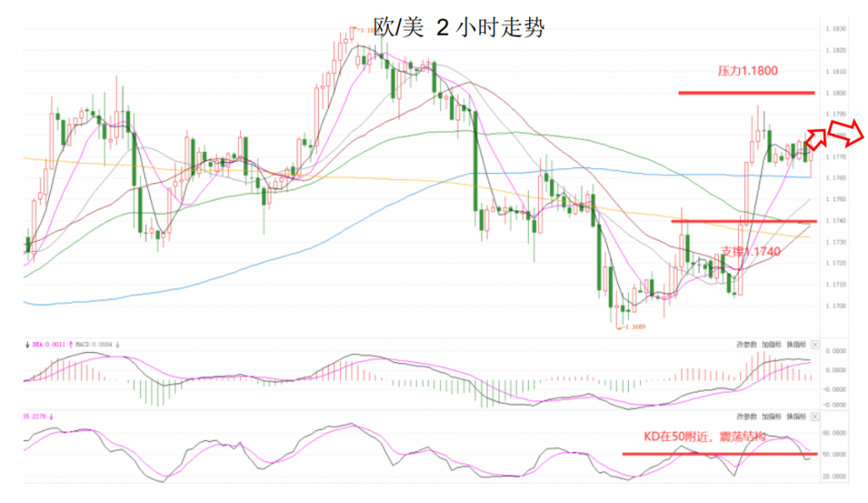Click the 1.1770 price axis label
868x503 pixels.
pos(835,157)
